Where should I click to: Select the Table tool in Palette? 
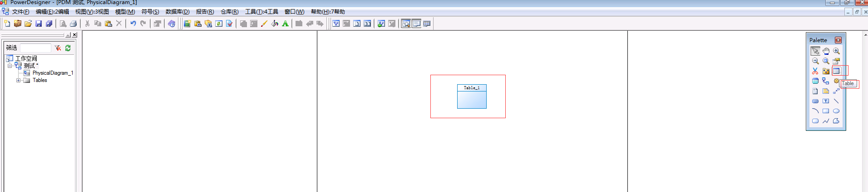(x=836, y=71)
